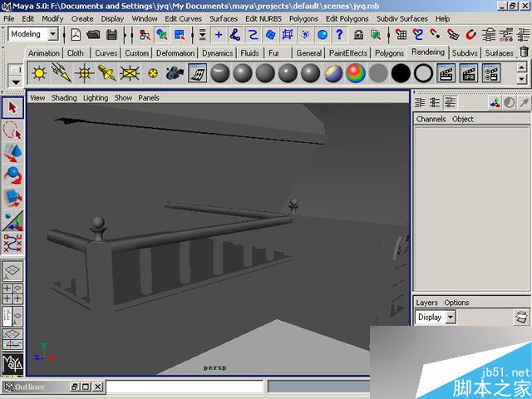Toggle select by hierarchy mode
Viewport: 532px width, 399px height.
click(145, 35)
